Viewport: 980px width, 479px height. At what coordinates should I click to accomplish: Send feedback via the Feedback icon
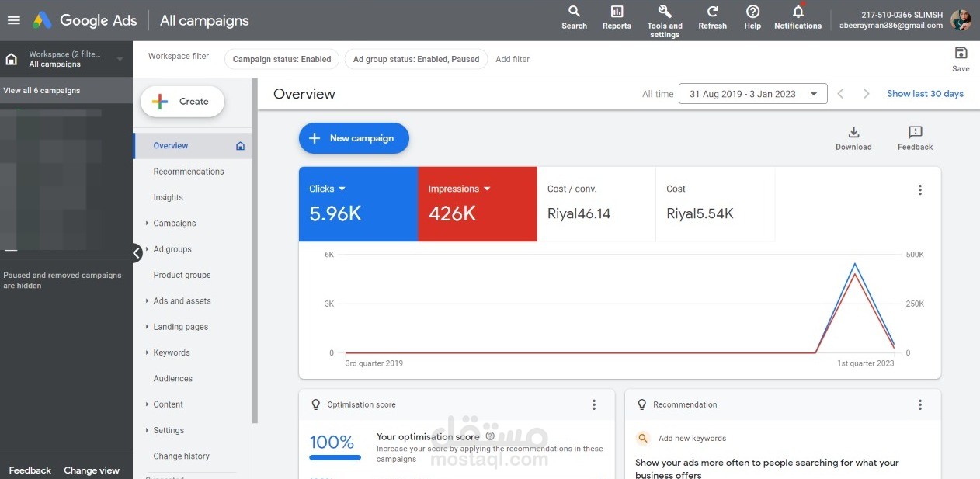coord(915,138)
